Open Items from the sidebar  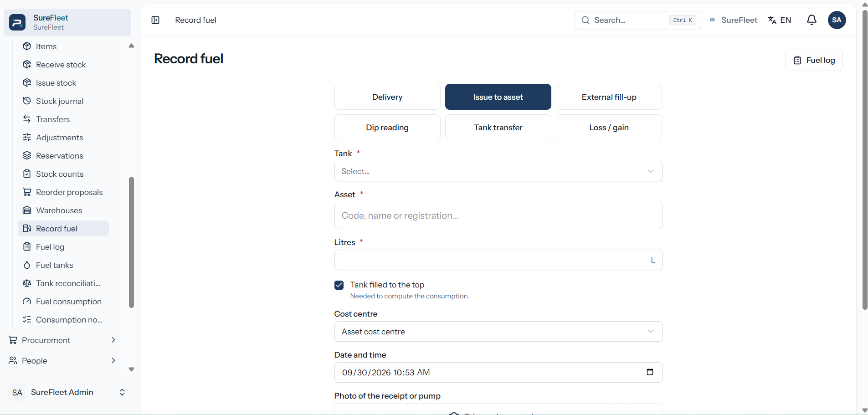point(63,46)
